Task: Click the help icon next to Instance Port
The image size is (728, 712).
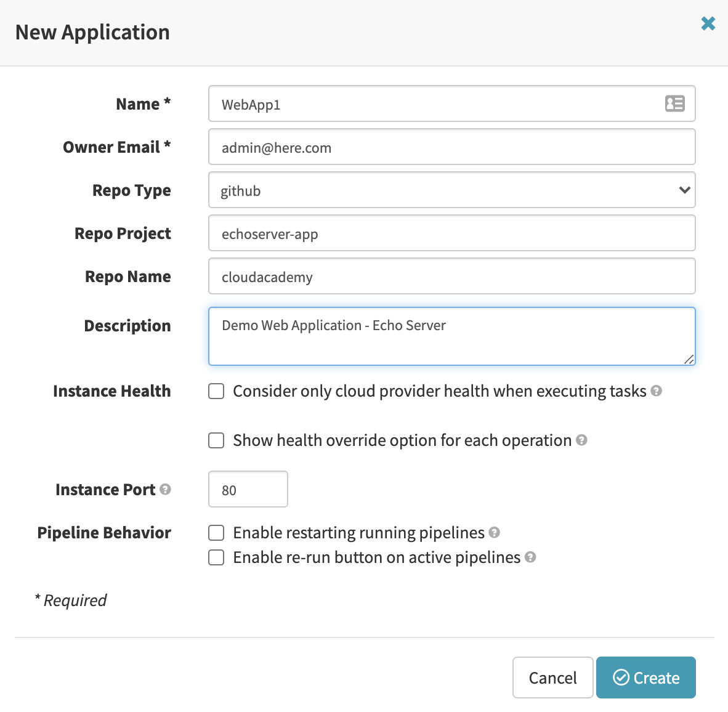Action: tap(165, 489)
